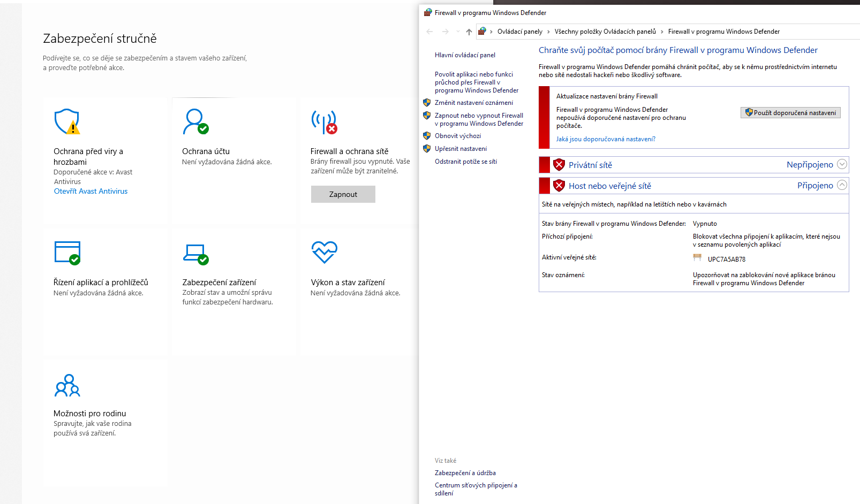Expand breadcrumb arrow after Všechny položky Ovládacích panelů
The width and height of the screenshot is (860, 504).
[x=662, y=32]
